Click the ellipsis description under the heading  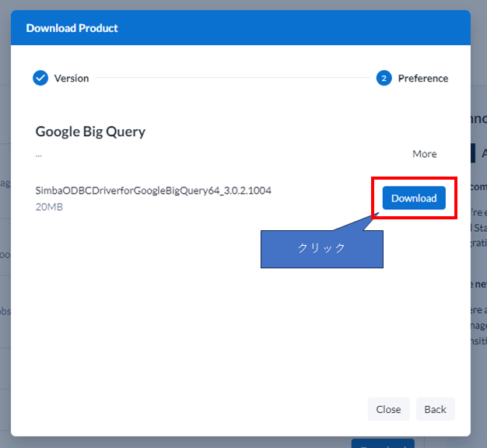tap(38, 155)
